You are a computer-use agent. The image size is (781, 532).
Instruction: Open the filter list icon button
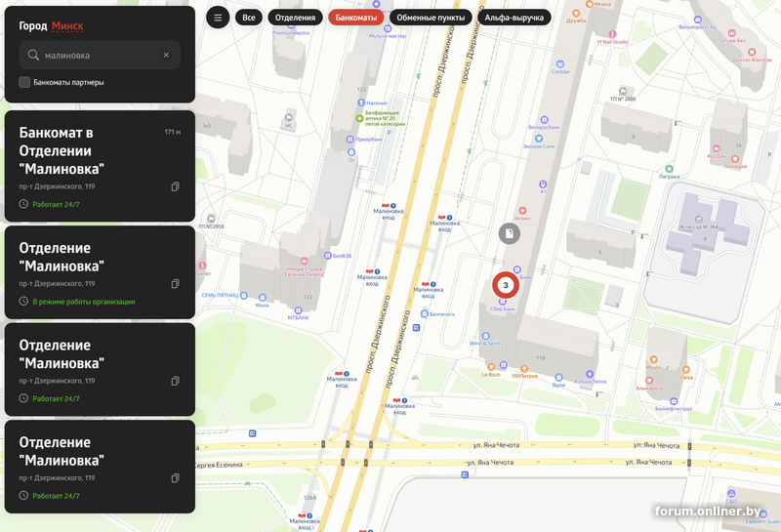coord(218,18)
